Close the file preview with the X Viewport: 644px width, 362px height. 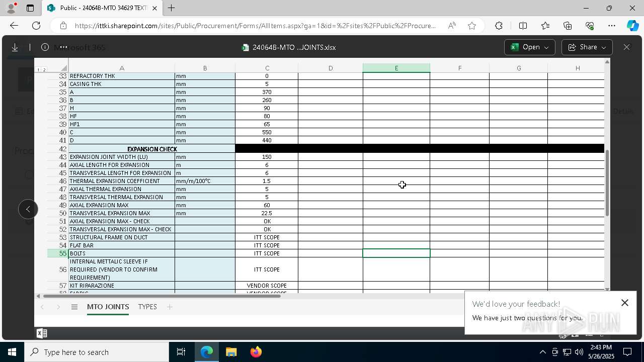(626, 47)
